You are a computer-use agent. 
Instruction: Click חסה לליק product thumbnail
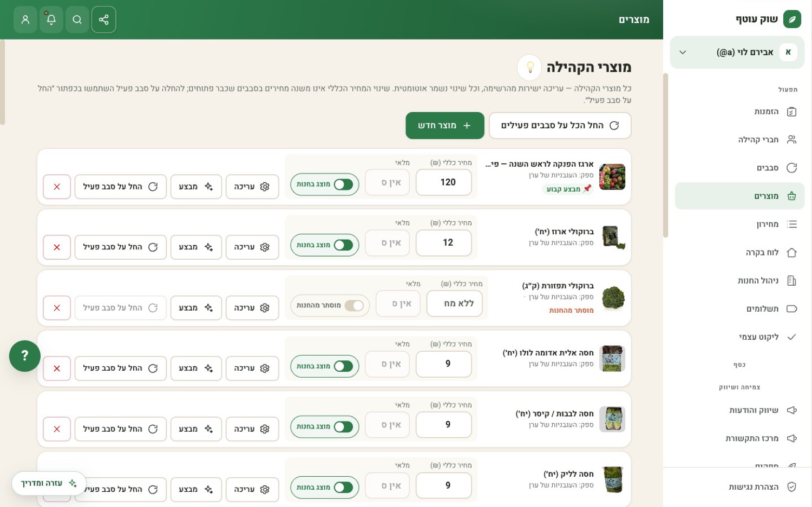[x=612, y=480]
